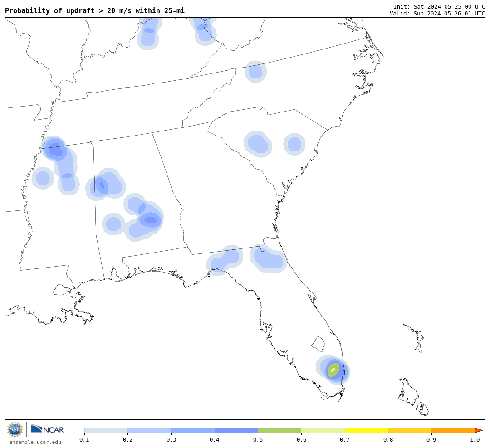The image size is (490, 448).
Task: Click the 0.7–0.8 yellow colorbar segment
Action: click(367, 430)
